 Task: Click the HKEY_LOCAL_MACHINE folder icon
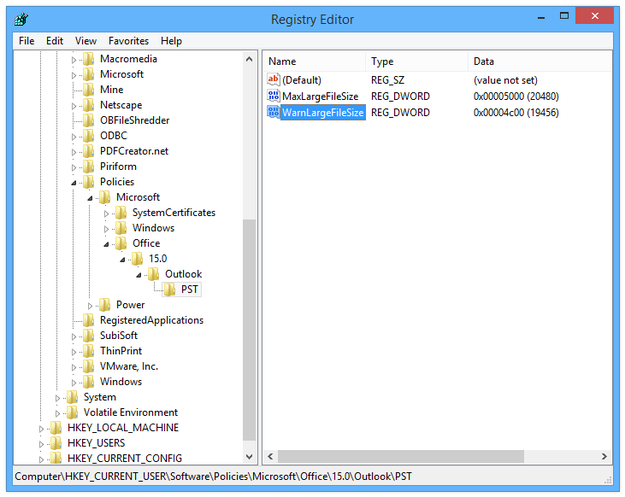coord(56,428)
